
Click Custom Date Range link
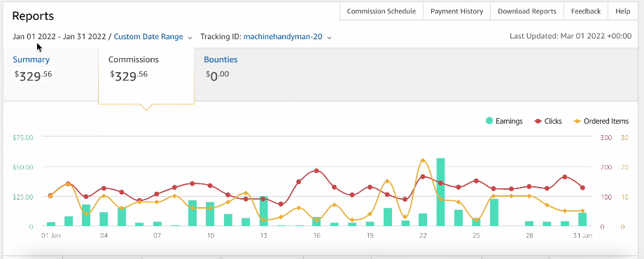click(x=148, y=36)
